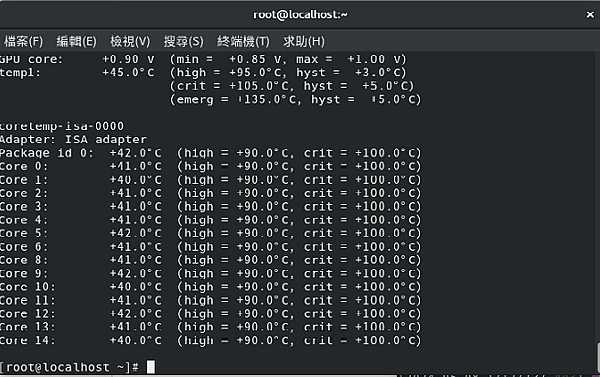Image resolution: width=600 pixels, height=377 pixels.
Task: Click the cursor block at the prompt
Action: click(151, 367)
